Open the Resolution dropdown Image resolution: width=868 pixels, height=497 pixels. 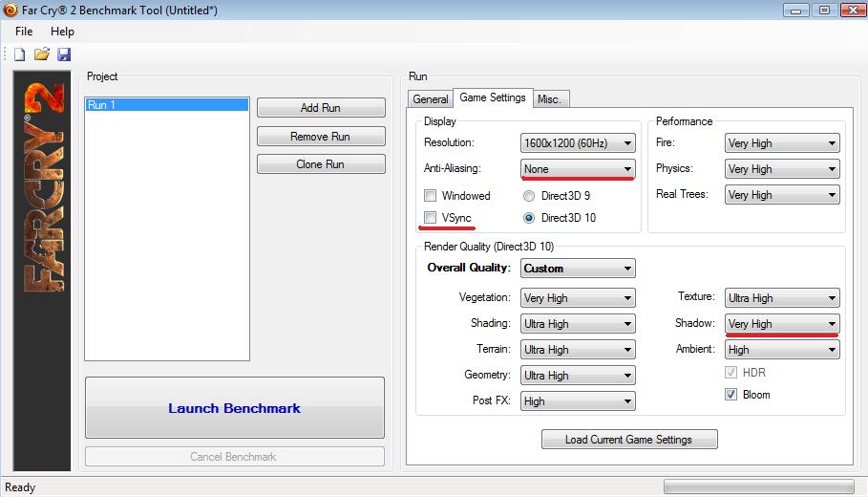coord(578,143)
